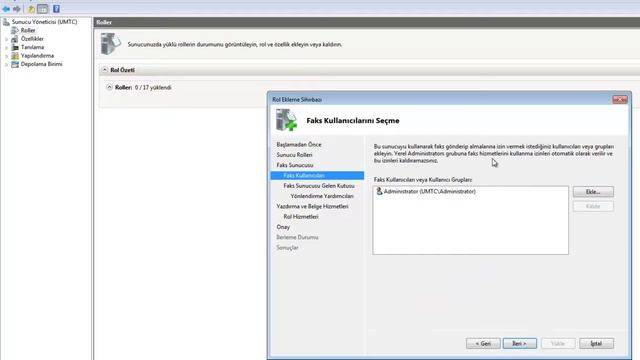Screen dimensions: 640x360
Task: Expand the Depolama Birimi tree node
Action: pyautogui.click(x=6, y=64)
